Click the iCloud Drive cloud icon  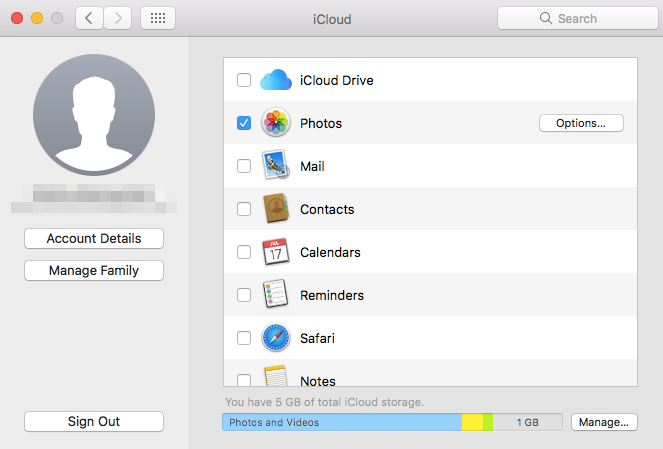pyautogui.click(x=276, y=80)
